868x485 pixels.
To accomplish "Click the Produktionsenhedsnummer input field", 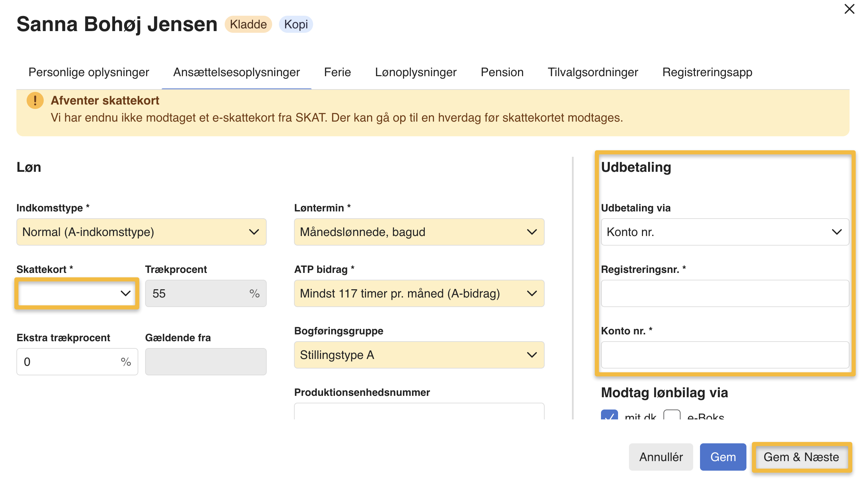I will (x=419, y=412).
